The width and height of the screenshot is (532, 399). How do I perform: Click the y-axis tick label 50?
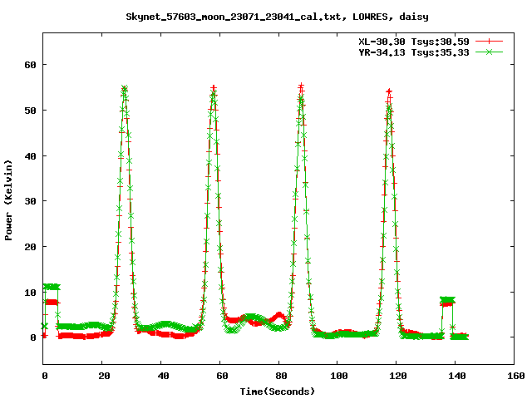pos(30,111)
